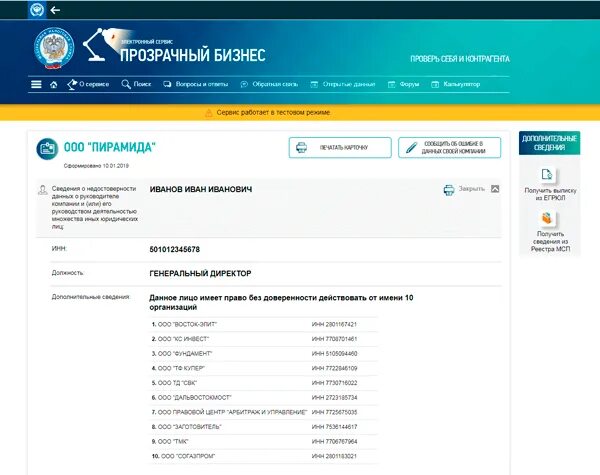This screenshot has width=600, height=475.
Task: Click row ООО ПРАВОВОЙ ЦЕНТР 'АРБИТРАЖ И УПРАВЛЕНИЕ'
Action: point(263,412)
